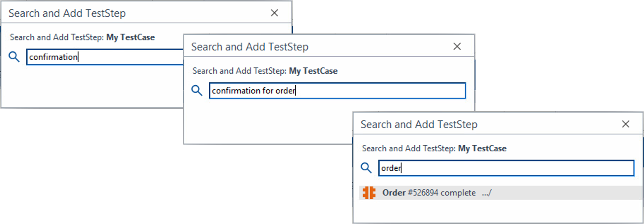This screenshot has width=644, height=224.
Task: Close the dialog containing 'confirmation' search
Action: [274, 13]
